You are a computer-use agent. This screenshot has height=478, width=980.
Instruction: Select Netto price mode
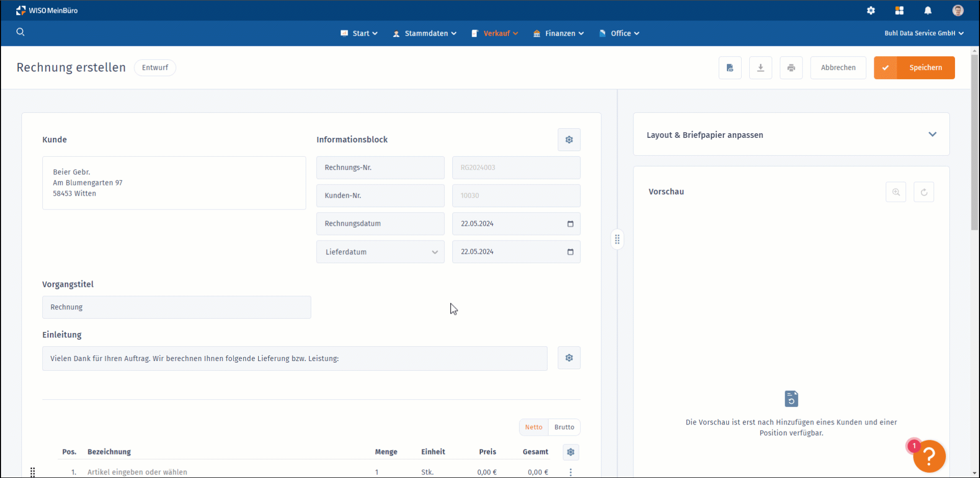click(x=533, y=427)
